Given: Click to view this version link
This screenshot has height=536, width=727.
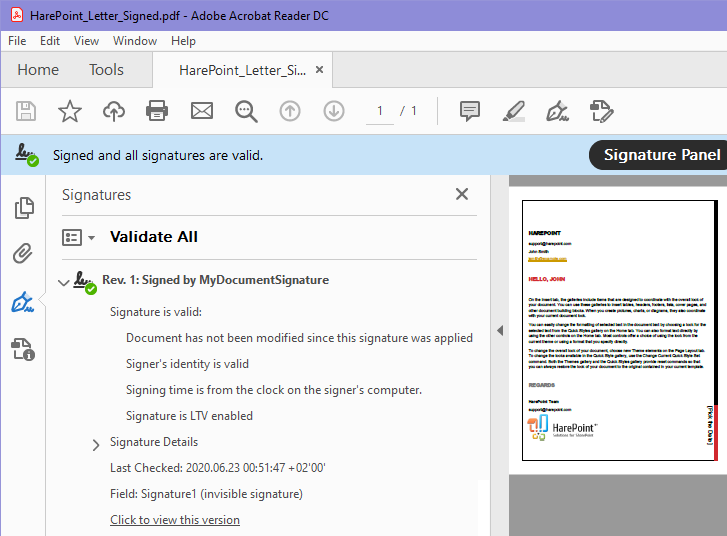Looking at the screenshot, I should [x=175, y=520].
